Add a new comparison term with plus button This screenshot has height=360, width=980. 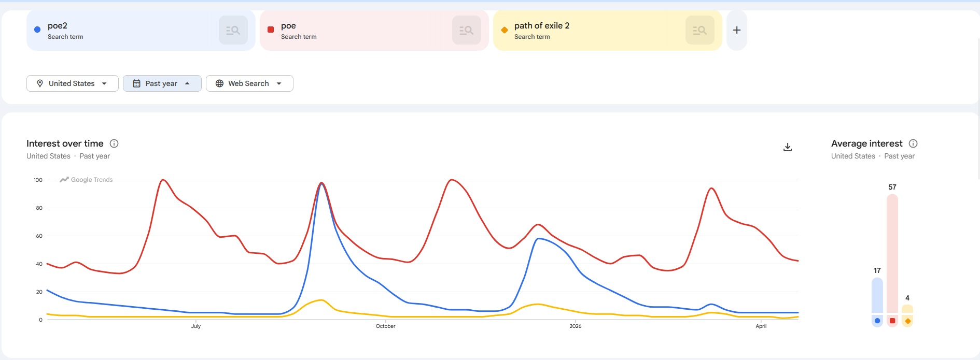(736, 30)
